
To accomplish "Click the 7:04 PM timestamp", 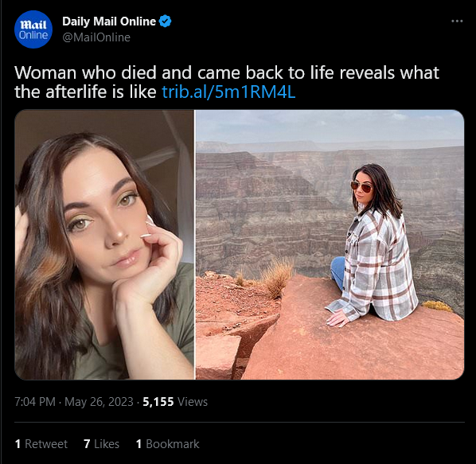I will [35, 402].
